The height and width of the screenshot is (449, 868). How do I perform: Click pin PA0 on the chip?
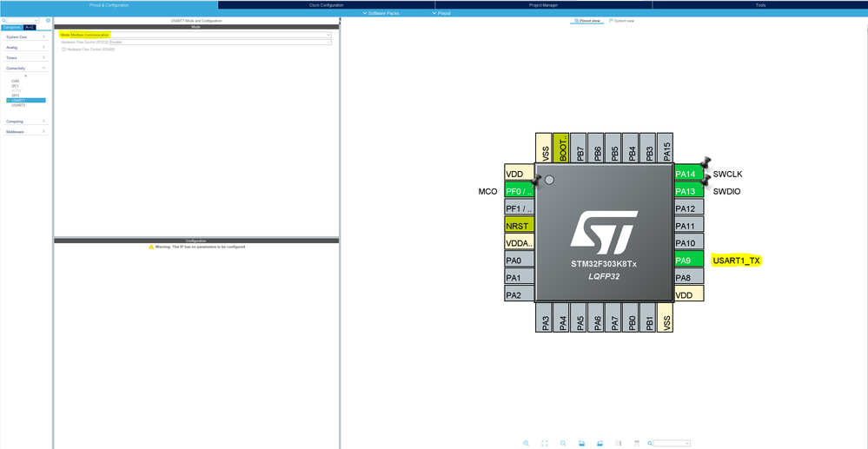pyautogui.click(x=520, y=259)
